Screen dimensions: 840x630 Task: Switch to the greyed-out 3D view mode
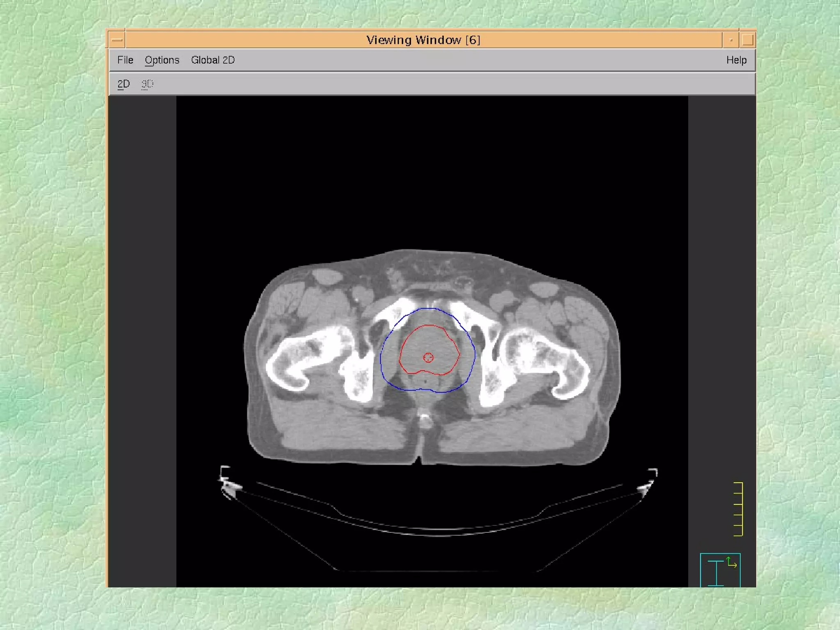(x=147, y=84)
